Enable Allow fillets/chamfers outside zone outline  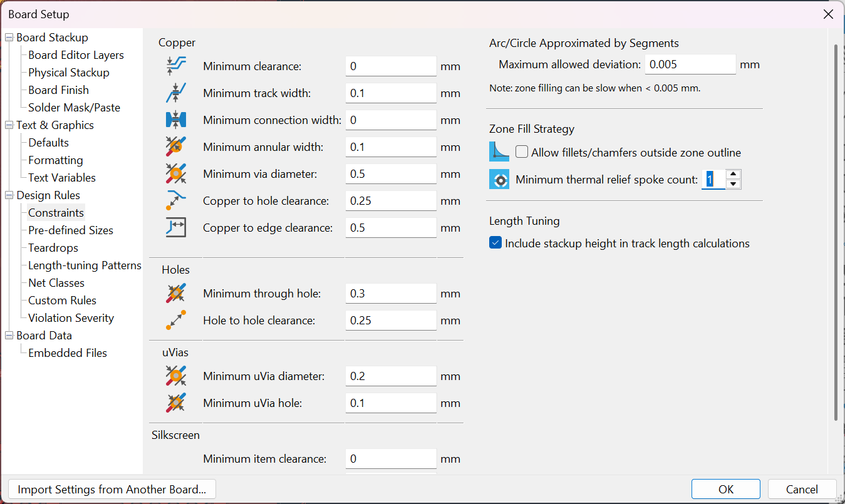click(522, 152)
